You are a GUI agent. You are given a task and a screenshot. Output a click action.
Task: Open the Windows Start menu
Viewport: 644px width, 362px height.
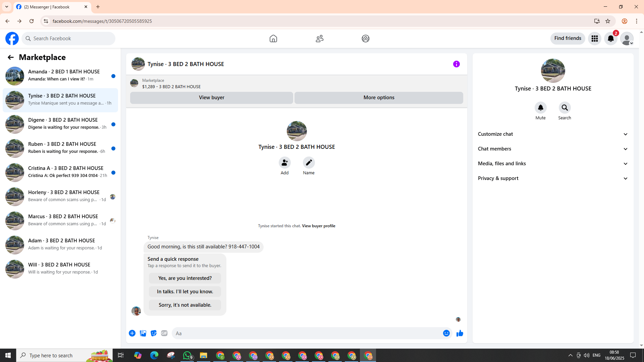tap(8, 355)
